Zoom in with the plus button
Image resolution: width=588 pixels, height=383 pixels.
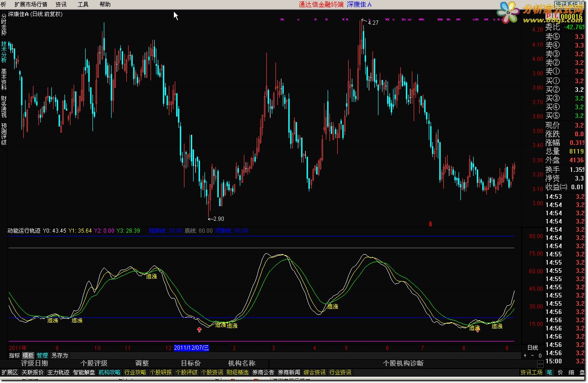click(x=525, y=355)
